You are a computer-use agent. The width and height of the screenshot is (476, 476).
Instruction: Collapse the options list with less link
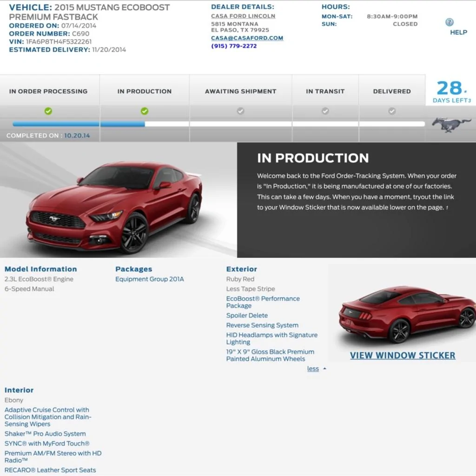click(313, 369)
